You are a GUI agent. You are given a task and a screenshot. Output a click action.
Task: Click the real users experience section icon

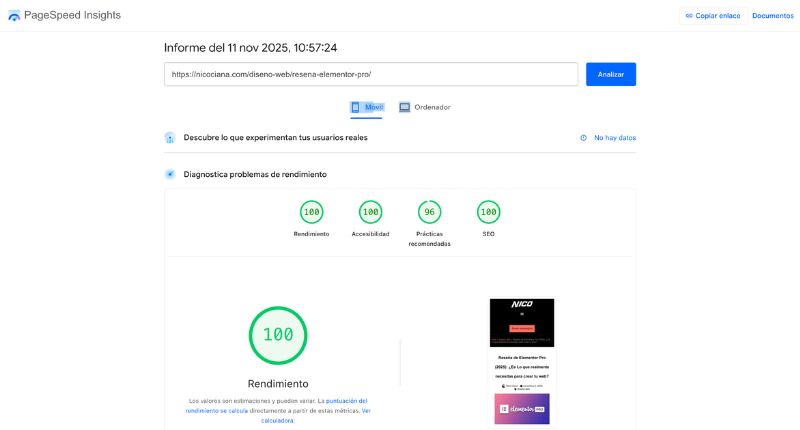point(170,138)
